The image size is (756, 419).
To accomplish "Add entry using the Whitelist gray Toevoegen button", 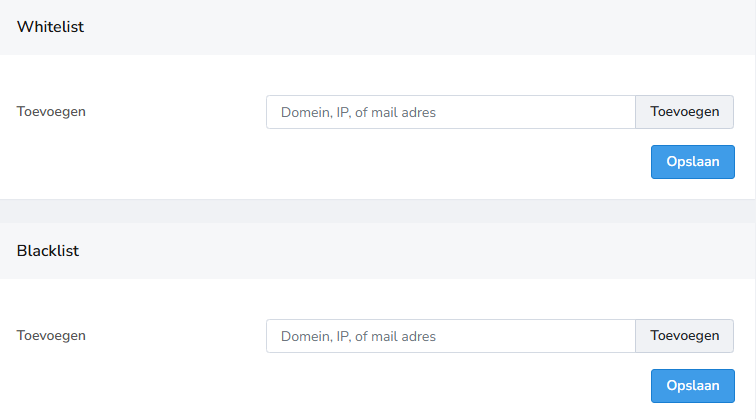I will tap(684, 112).
